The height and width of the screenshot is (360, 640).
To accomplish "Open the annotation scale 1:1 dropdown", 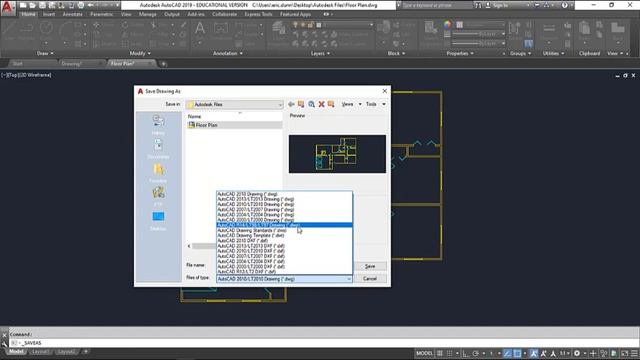I will [565, 353].
